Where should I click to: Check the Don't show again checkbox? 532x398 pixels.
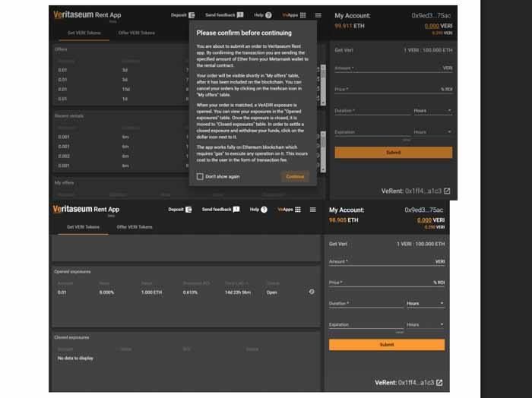(200, 176)
